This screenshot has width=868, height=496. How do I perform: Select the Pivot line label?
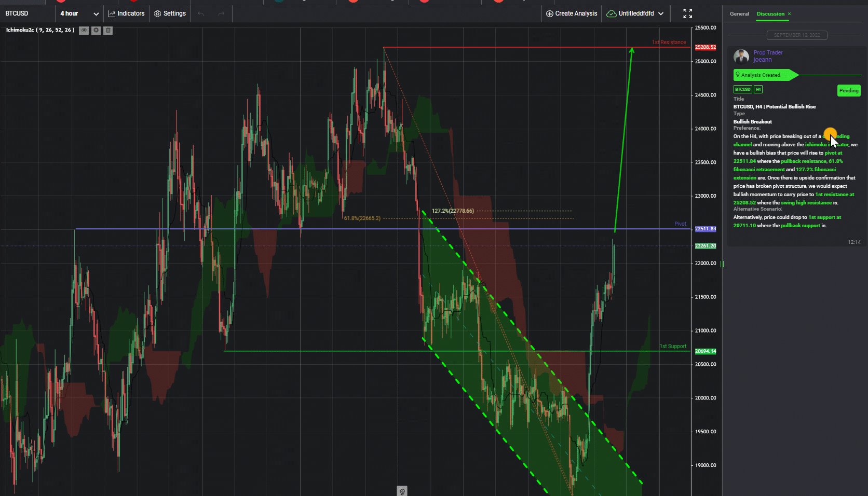pyautogui.click(x=680, y=224)
